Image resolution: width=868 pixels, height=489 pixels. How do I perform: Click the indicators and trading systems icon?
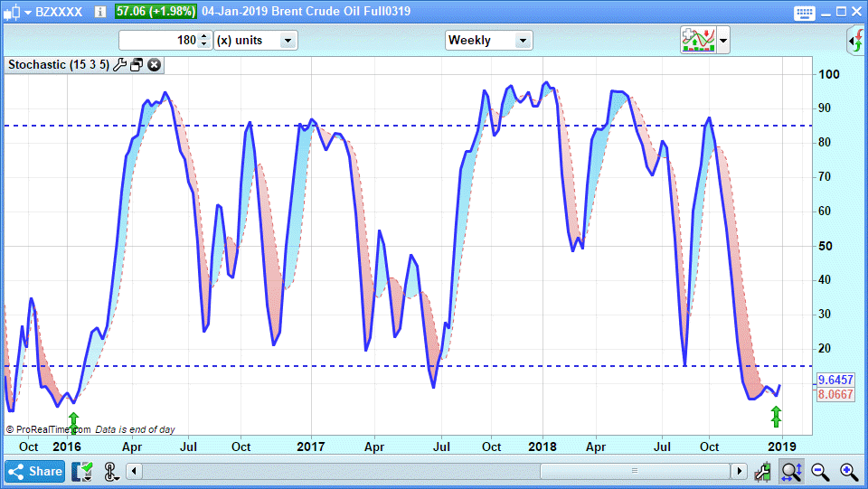(698, 40)
